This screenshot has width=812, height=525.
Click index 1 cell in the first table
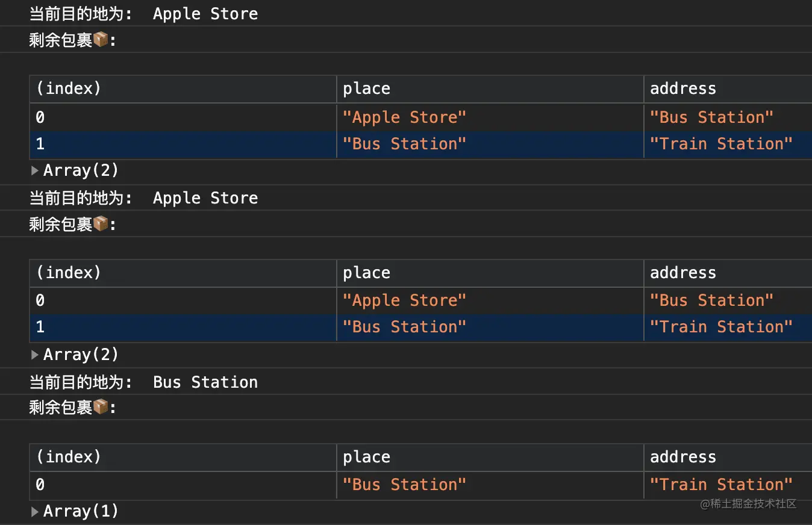coord(183,144)
